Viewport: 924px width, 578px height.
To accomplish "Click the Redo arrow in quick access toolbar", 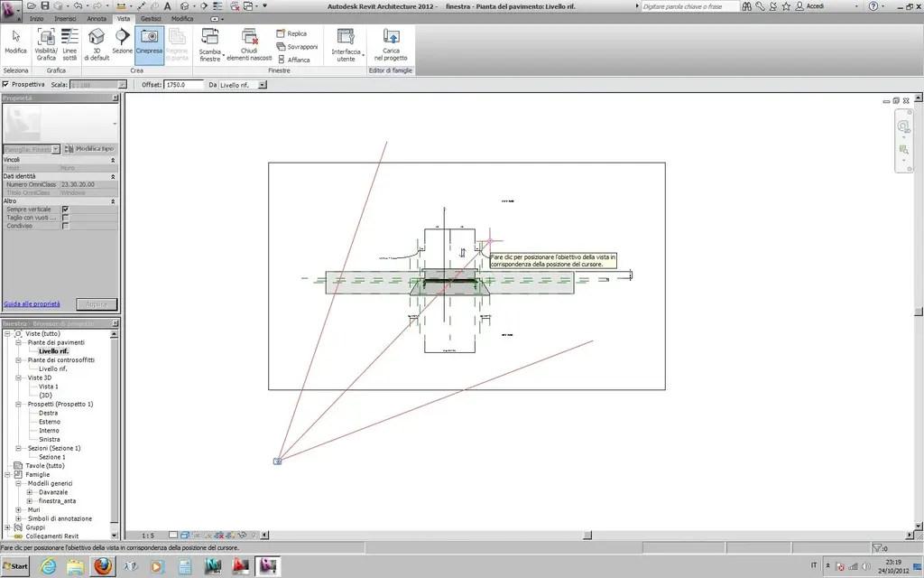I will tap(97, 6).
